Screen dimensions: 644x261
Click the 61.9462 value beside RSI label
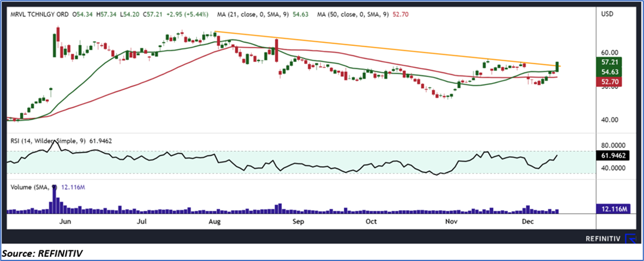[100, 141]
